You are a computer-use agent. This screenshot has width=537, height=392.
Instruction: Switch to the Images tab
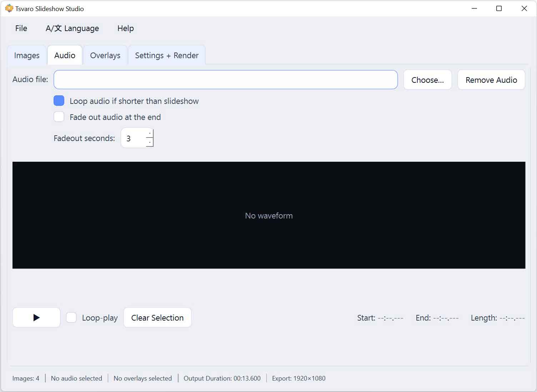(26, 55)
